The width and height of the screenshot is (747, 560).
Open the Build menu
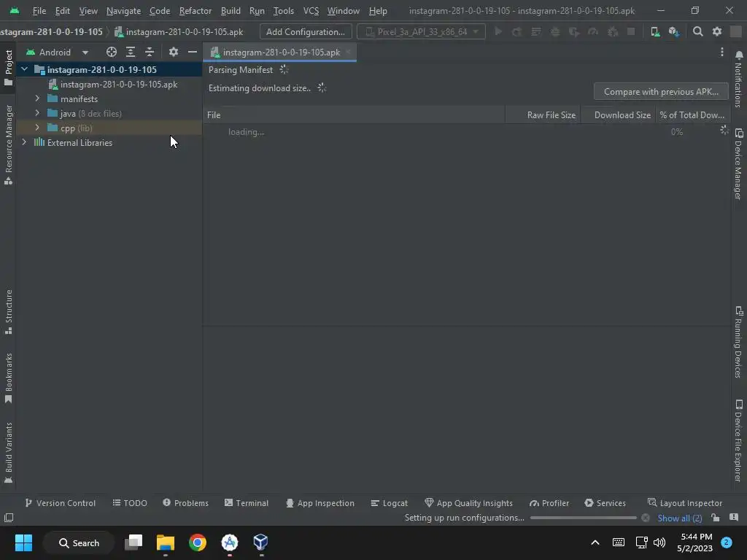point(231,10)
